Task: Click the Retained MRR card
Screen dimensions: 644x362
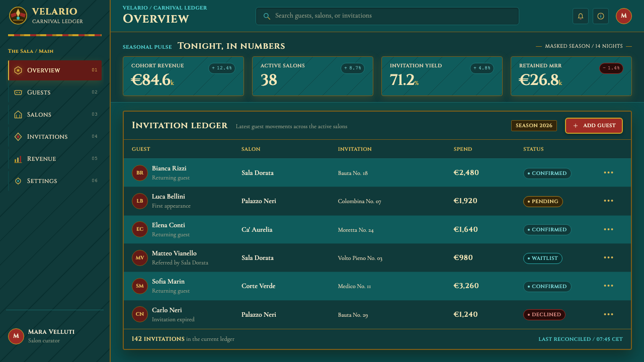Action: point(571,76)
